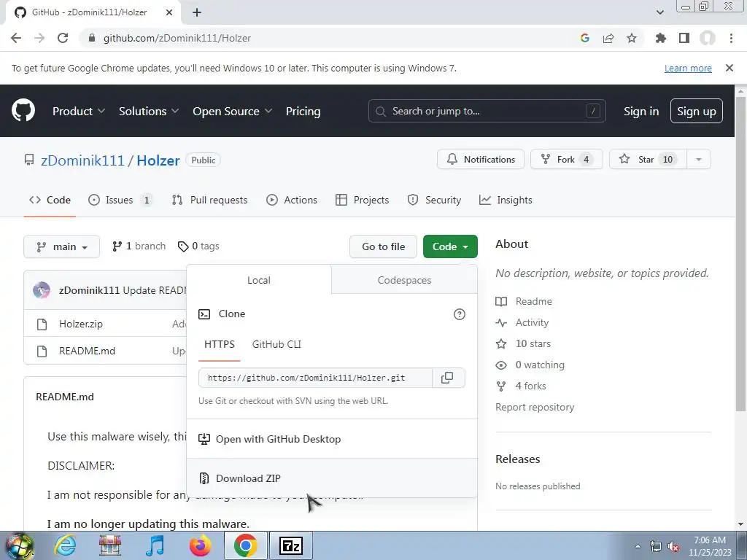Open the music player taskbar icon
747x560 pixels.
[155, 545]
